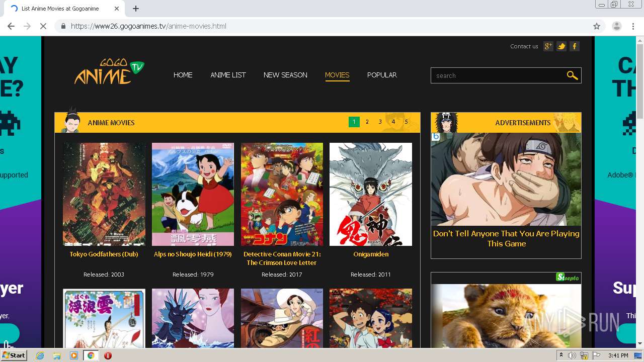Image resolution: width=644 pixels, height=362 pixels.
Task: Select the MOVIES menu item
Action: click(x=337, y=75)
